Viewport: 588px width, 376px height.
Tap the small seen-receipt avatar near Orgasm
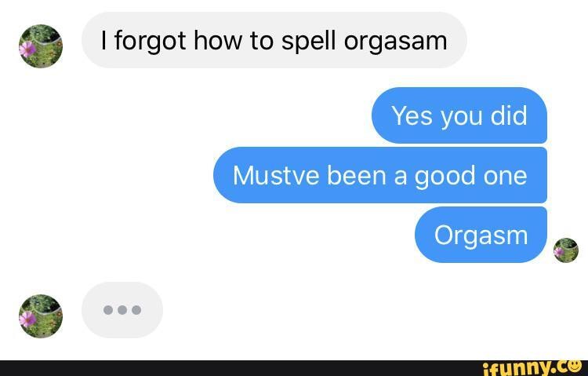pos(566,250)
